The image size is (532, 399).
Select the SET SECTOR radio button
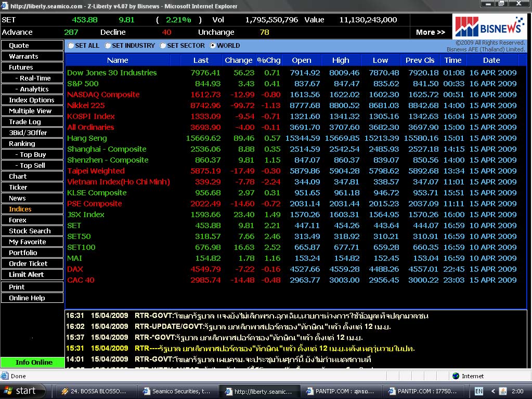(163, 45)
